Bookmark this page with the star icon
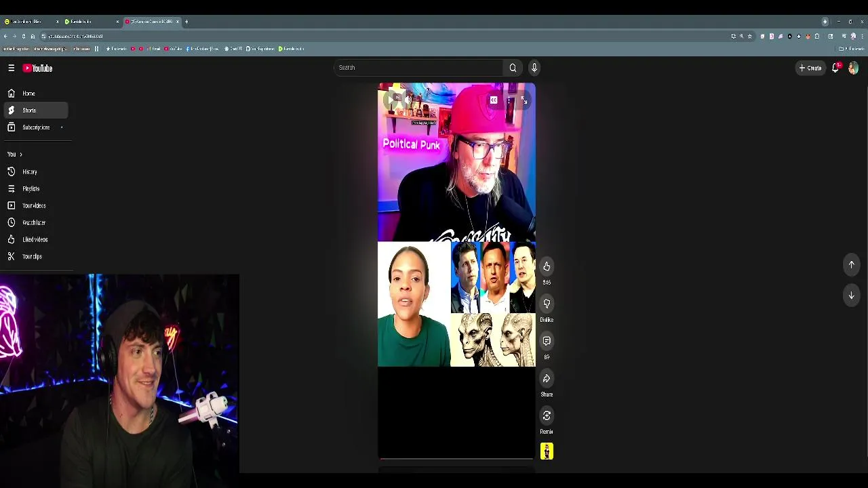Image resolution: width=868 pixels, height=488 pixels. tap(750, 37)
